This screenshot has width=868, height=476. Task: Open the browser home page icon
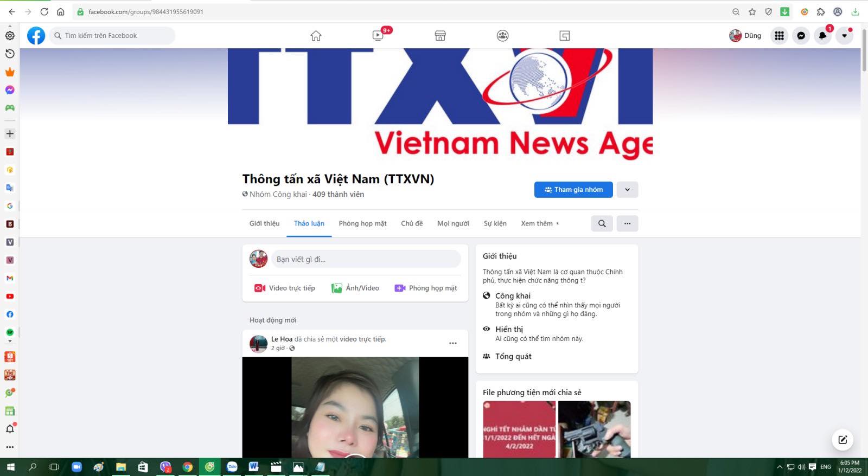click(61, 11)
